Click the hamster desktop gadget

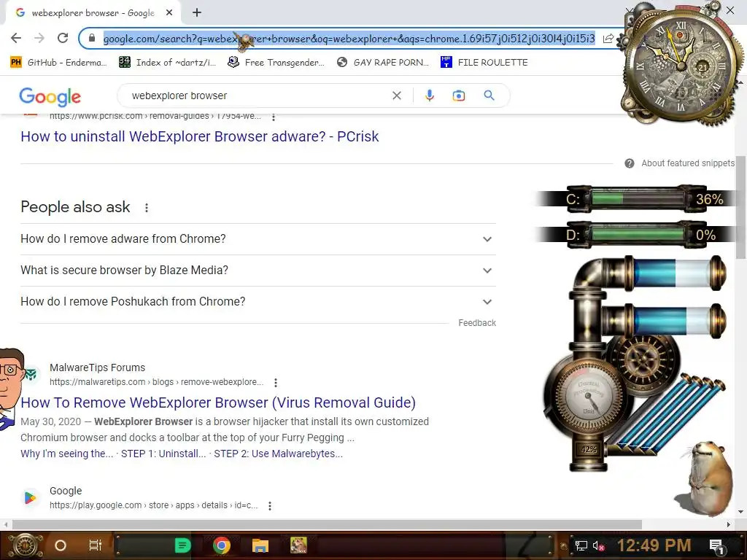click(705, 478)
